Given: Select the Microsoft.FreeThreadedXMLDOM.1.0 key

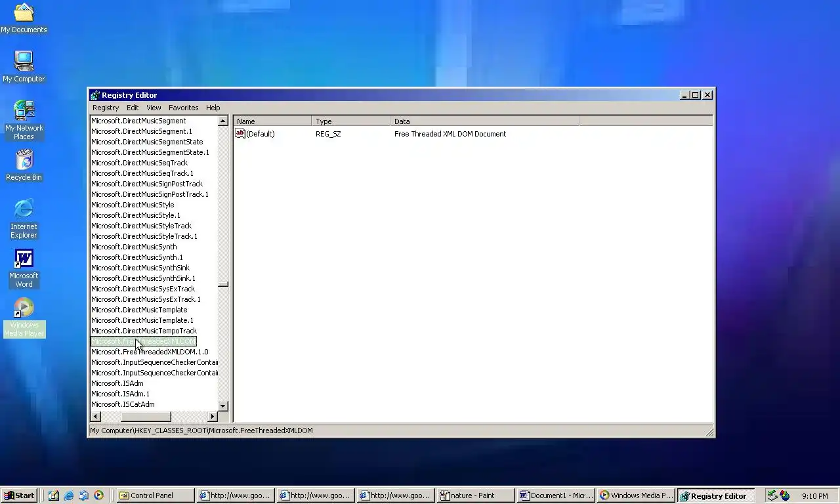Looking at the screenshot, I should [x=150, y=352].
